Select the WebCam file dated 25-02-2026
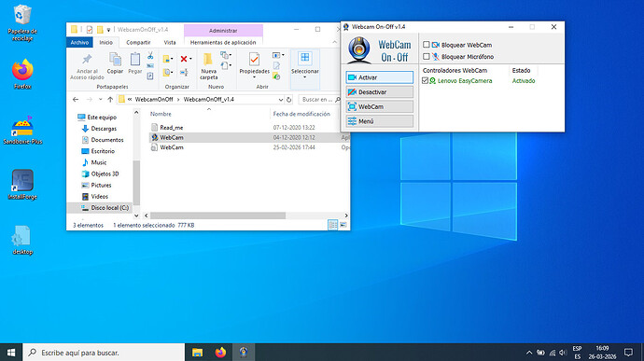644x361 pixels. 172,147
